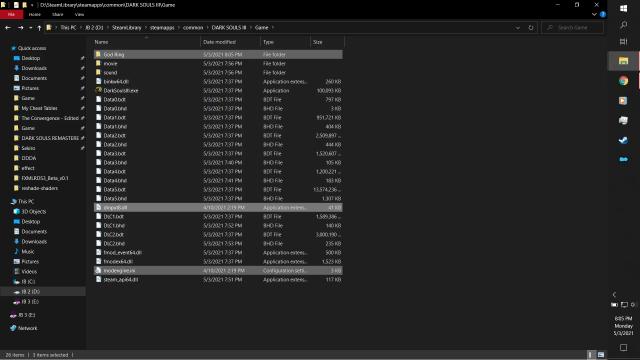Click the Quick access star icon
This screenshot has height=360, width=640.
[13, 48]
